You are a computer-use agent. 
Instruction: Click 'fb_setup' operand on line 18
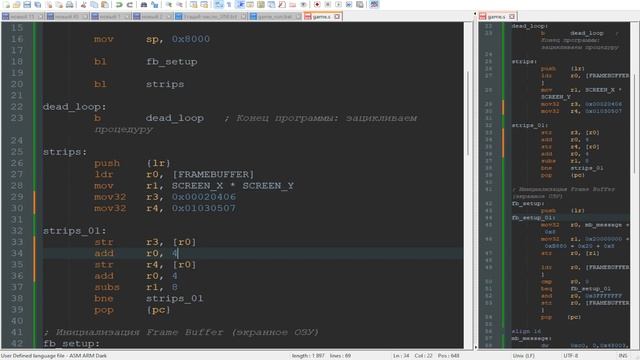[171, 62]
